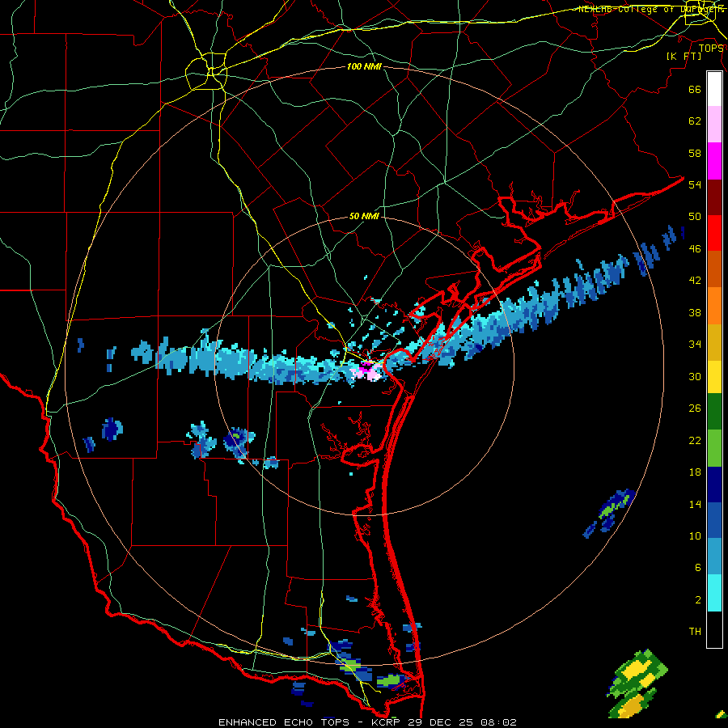
Task: Click the legend value "2"
Action: point(697,600)
